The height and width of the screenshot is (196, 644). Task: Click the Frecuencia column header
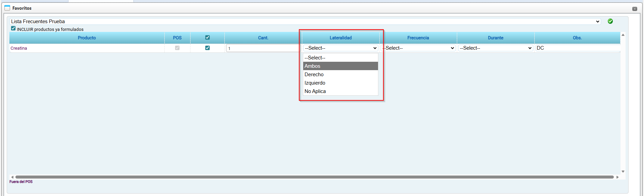click(418, 38)
